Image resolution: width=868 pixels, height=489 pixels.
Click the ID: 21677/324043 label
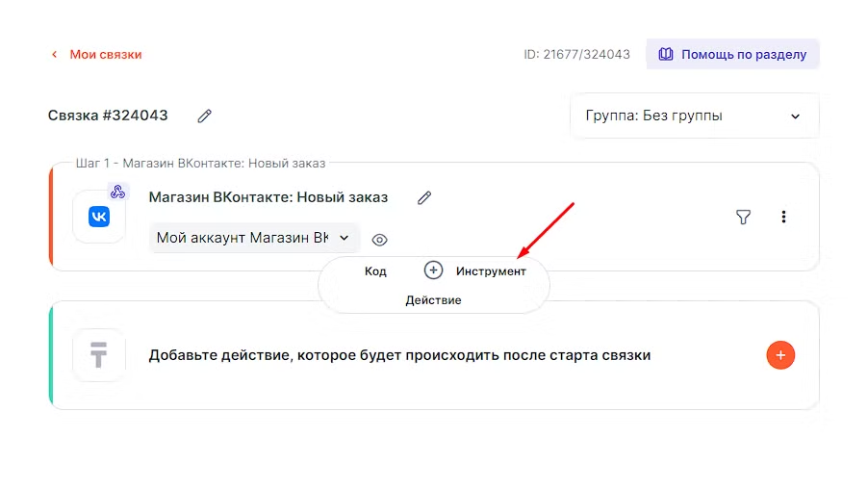click(576, 55)
